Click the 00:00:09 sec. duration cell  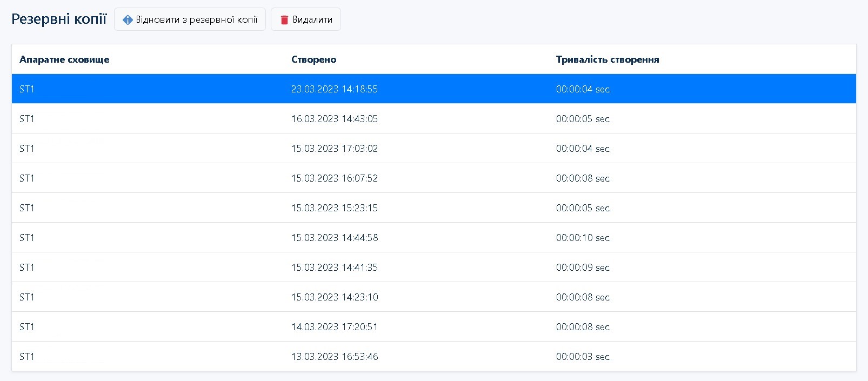[x=583, y=268]
